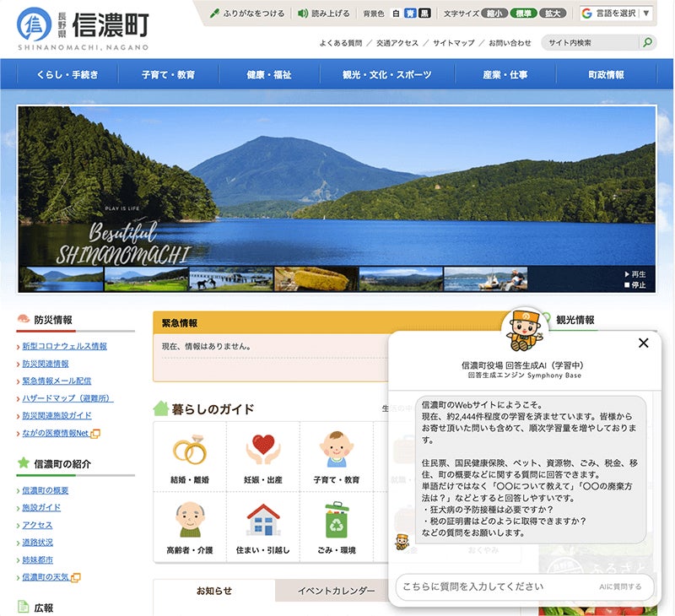Select the mountain panorama slideshow thumbnail

[401, 279]
